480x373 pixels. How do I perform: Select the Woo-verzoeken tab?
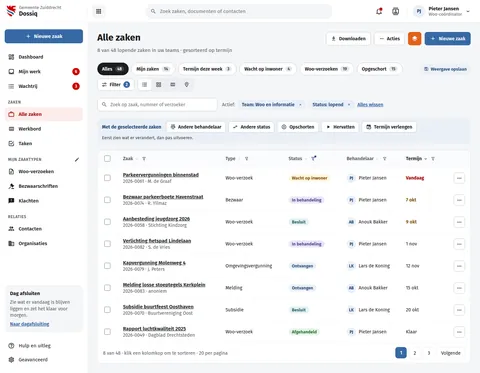point(326,69)
